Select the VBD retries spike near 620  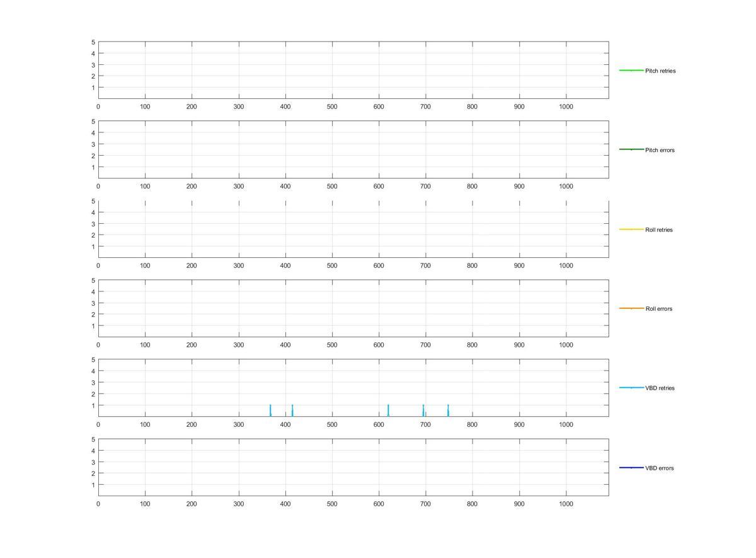coord(388,410)
